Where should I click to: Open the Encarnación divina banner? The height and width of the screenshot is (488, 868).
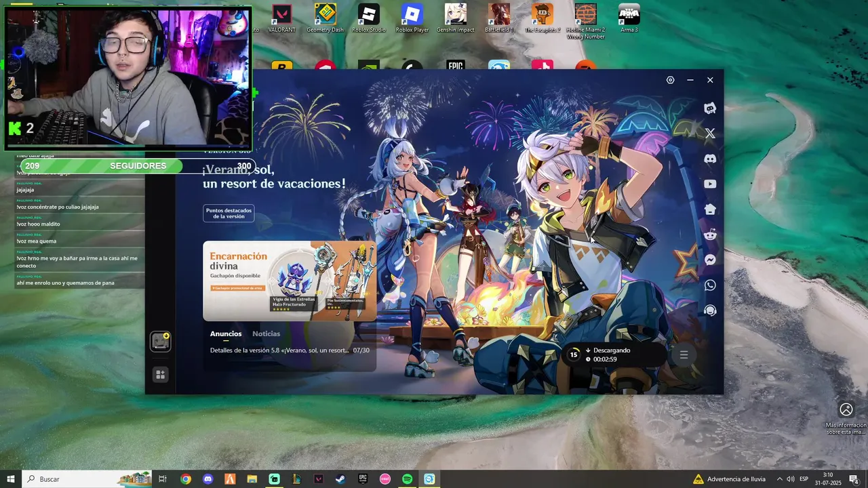290,281
